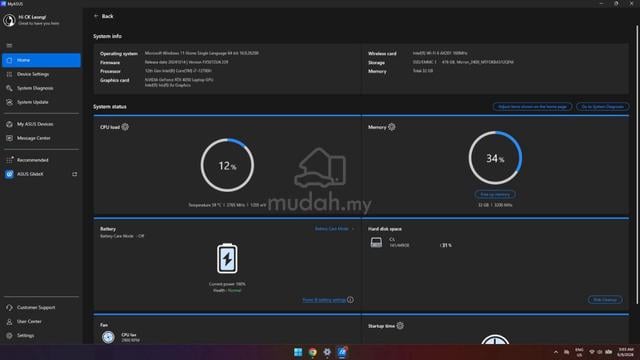Click the CPU fan icon

point(108,337)
